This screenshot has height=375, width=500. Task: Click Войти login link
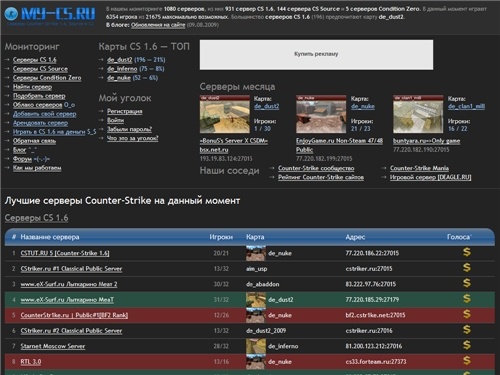(115, 120)
